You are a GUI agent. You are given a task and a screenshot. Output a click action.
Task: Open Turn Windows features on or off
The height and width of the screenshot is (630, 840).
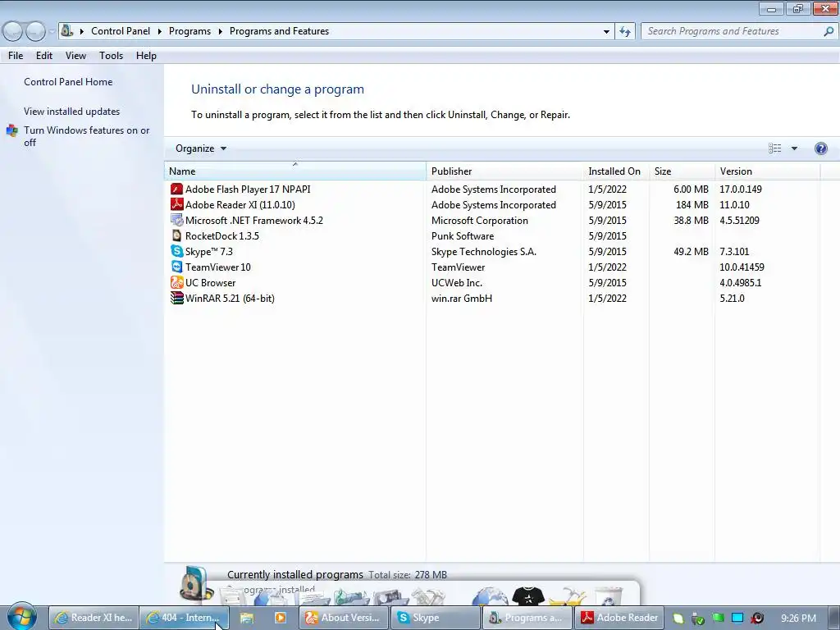click(87, 137)
